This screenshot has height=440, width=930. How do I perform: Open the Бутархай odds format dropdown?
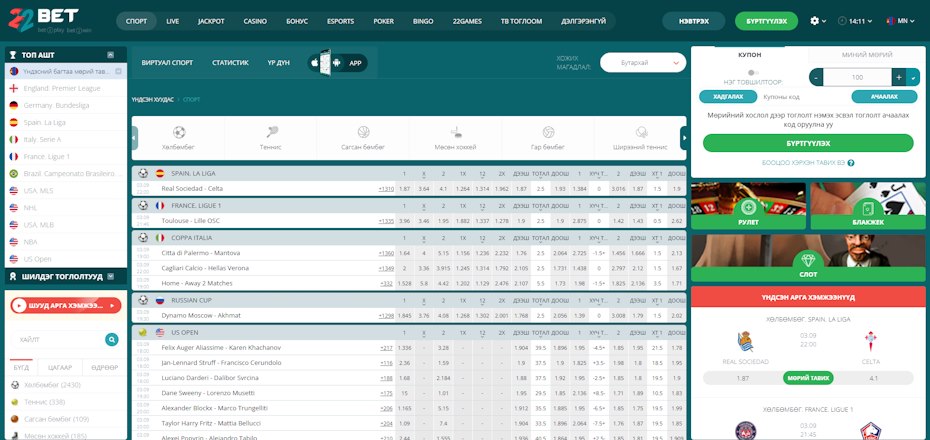click(x=643, y=63)
